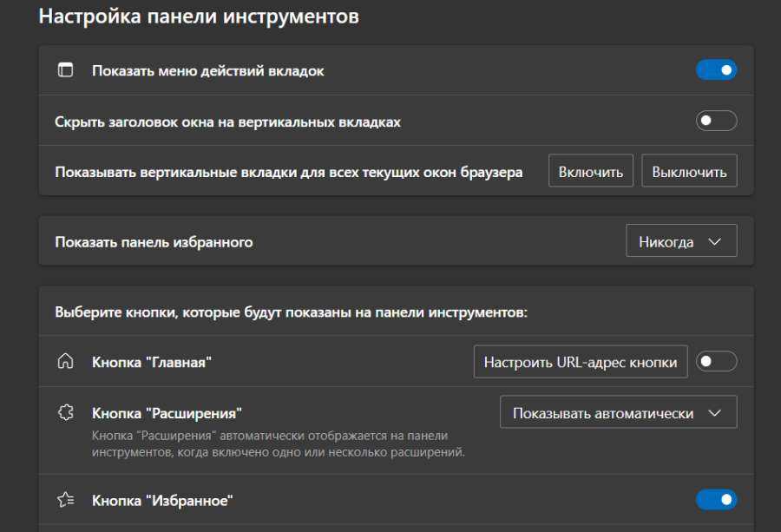This screenshot has width=781, height=532.
Task: Turn off the Кнопка "Избранное" toggle
Action: 716,500
